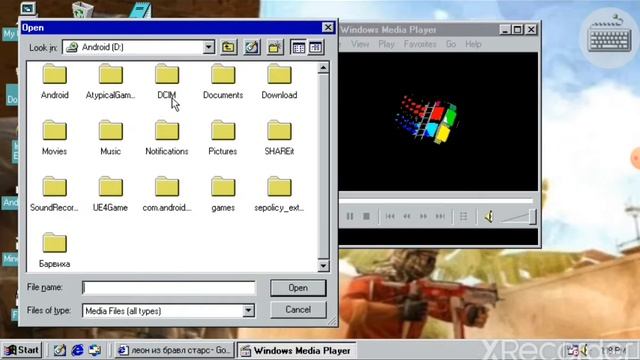Open the on-screen keyboard overlay button
This screenshot has height=360, width=640.
[609, 38]
